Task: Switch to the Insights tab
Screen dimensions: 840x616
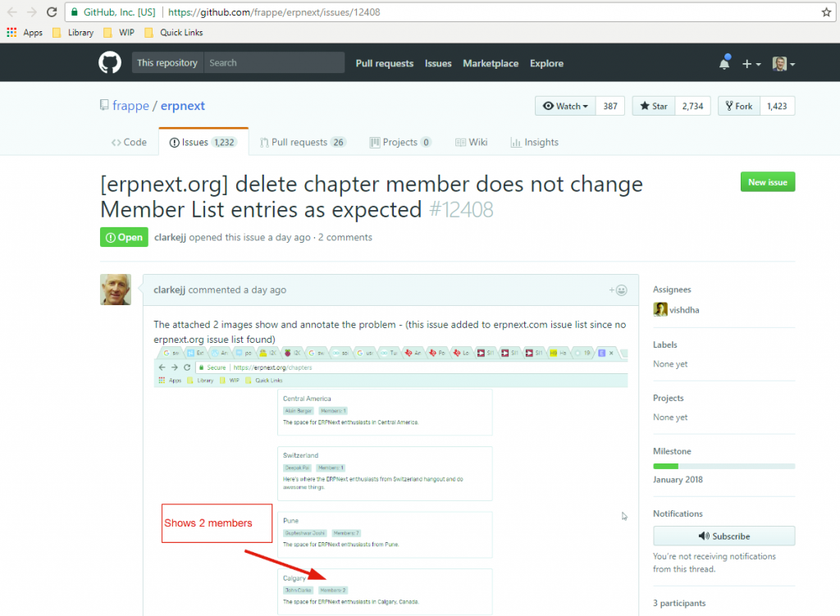Action: [534, 141]
